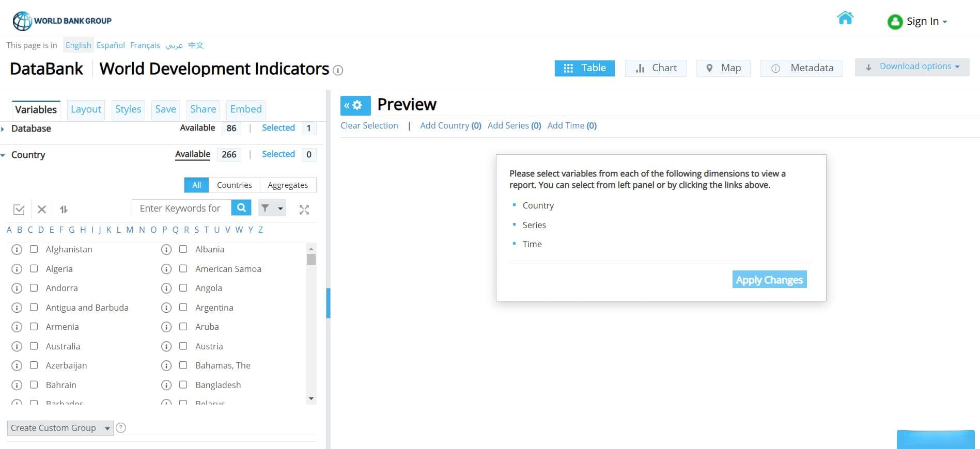Switch page language to Español
The width and height of the screenshot is (980, 449).
click(111, 45)
